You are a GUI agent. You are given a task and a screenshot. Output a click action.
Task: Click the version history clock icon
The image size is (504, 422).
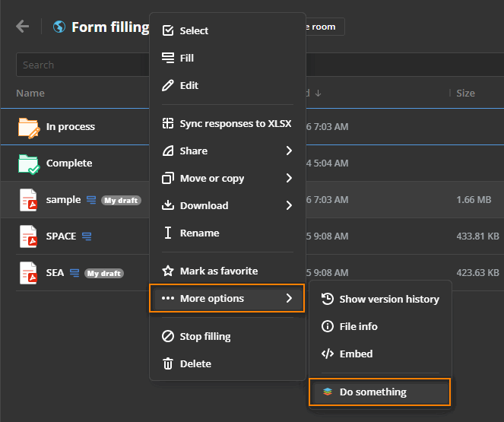[x=328, y=299]
